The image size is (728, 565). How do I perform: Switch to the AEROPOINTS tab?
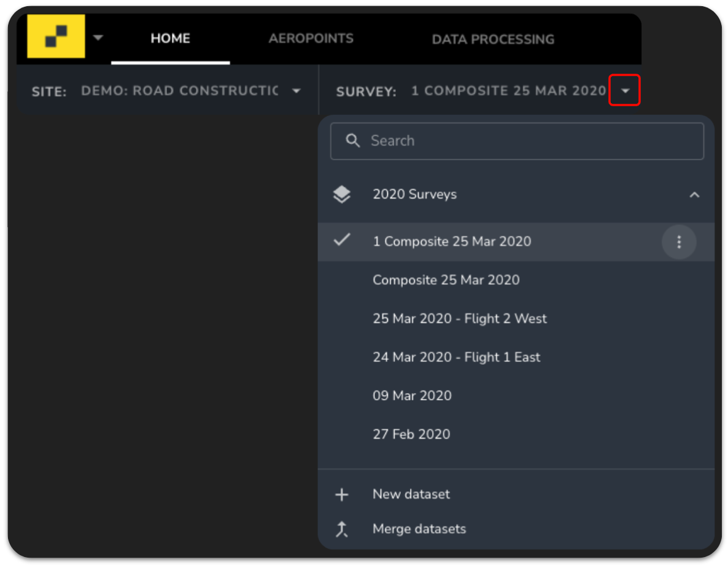tap(311, 38)
